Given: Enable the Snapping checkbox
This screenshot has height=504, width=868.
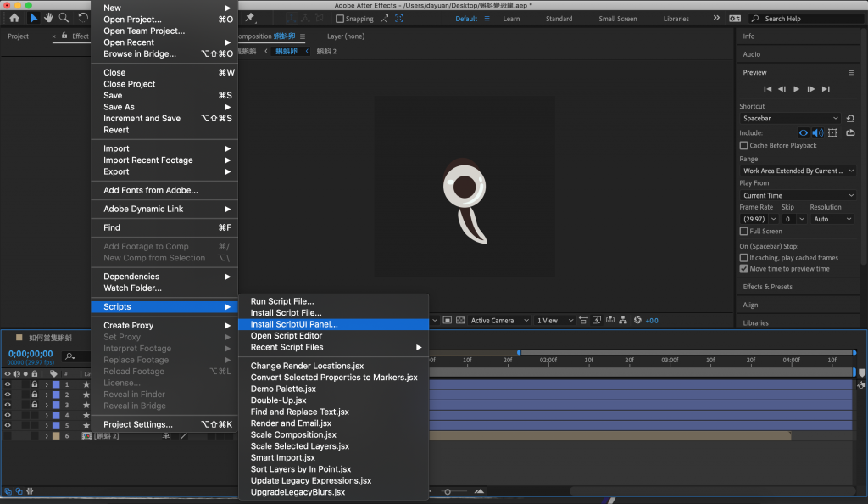Looking at the screenshot, I should click(340, 19).
